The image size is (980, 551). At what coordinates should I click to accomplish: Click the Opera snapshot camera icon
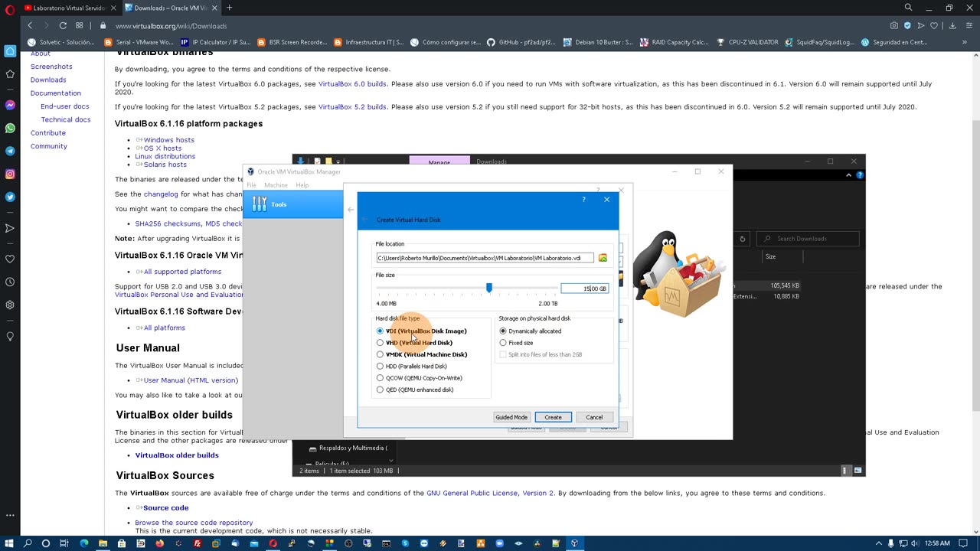tap(893, 25)
